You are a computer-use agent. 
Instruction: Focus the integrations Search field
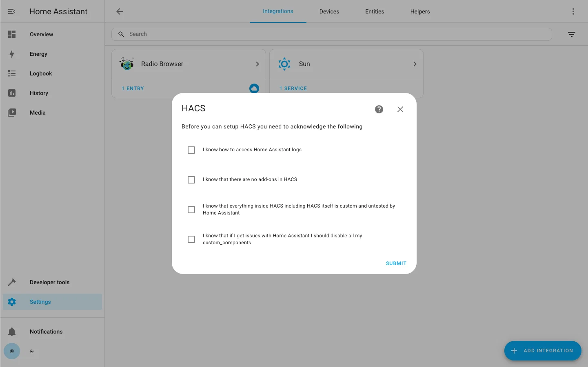tap(332, 34)
